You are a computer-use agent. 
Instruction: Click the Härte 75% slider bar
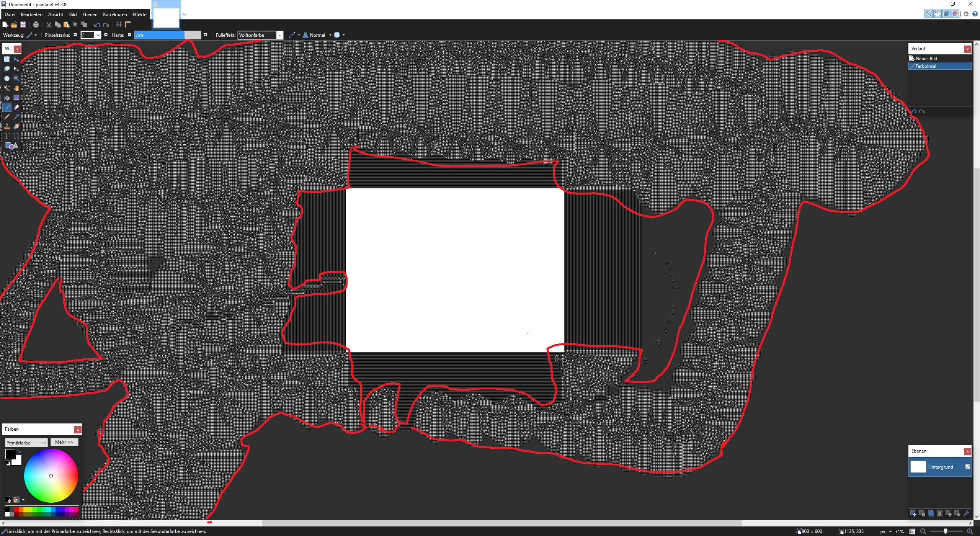167,35
